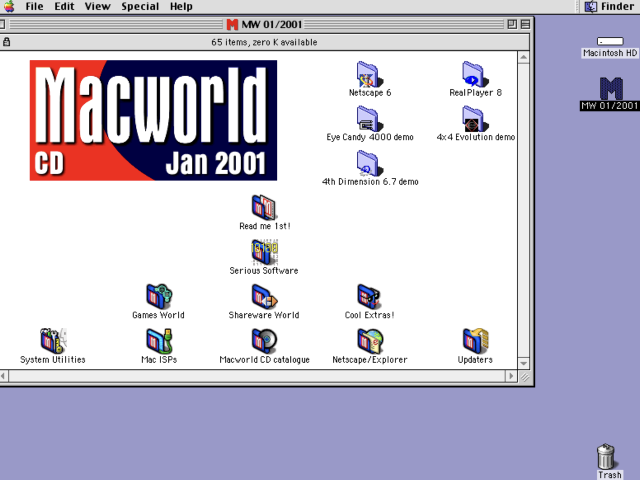Screen dimensions: 640x480
Task: Select the Updaters folder icon
Action: pyautogui.click(x=475, y=341)
